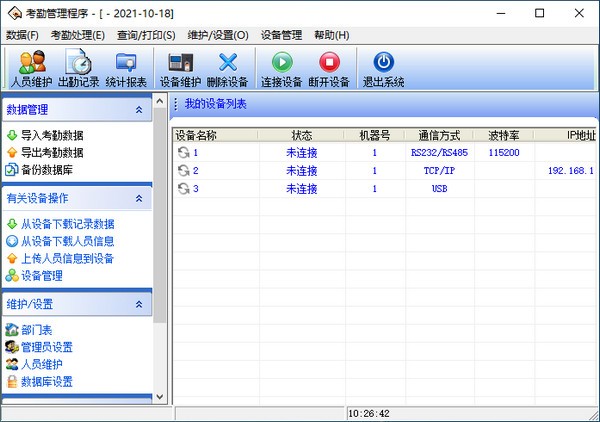This screenshot has width=600, height=422.
Task: Click the 出勤记录 toolbar icon
Action: (78, 69)
